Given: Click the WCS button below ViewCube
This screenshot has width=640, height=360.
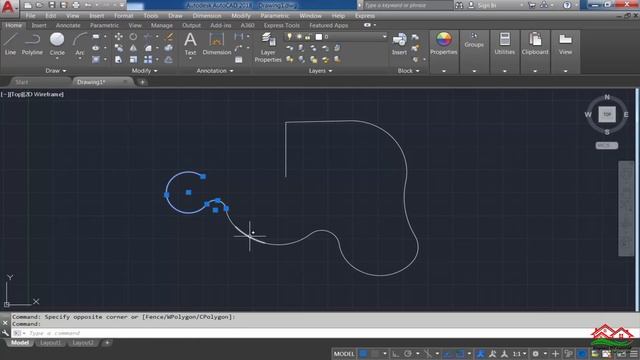Looking at the screenshot, I should pos(607,146).
